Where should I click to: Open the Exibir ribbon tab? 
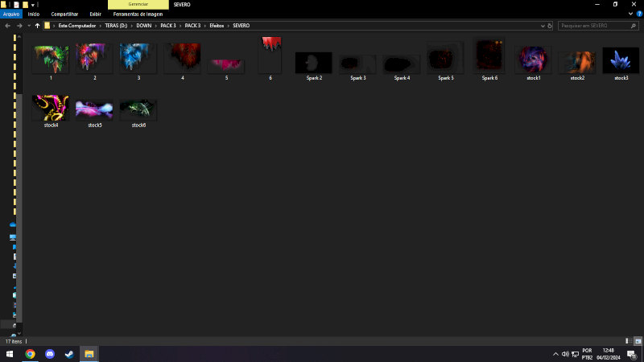click(95, 14)
